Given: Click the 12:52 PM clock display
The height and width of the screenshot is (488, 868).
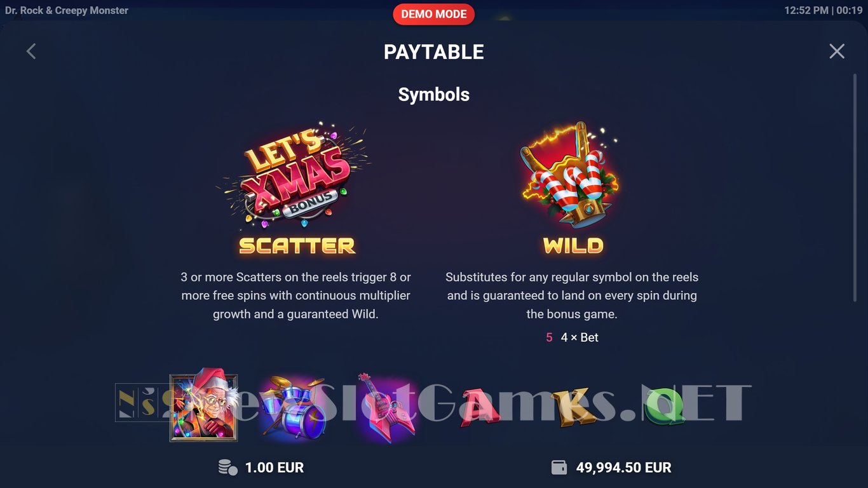Looking at the screenshot, I should pos(806,10).
